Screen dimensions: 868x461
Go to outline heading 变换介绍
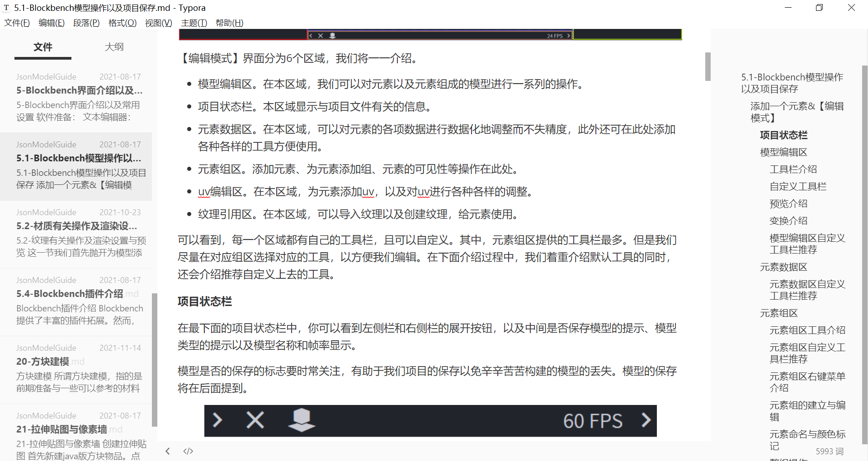point(788,221)
